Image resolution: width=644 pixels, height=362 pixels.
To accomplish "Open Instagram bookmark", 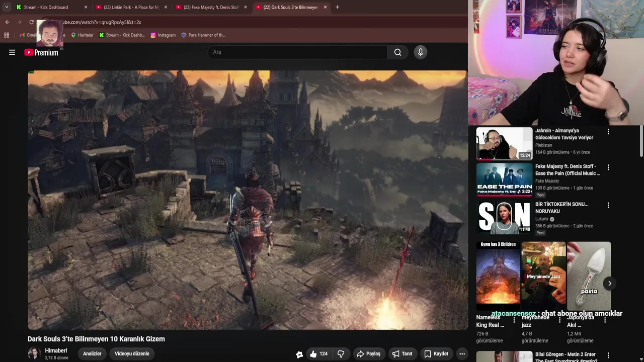I will 163,35.
